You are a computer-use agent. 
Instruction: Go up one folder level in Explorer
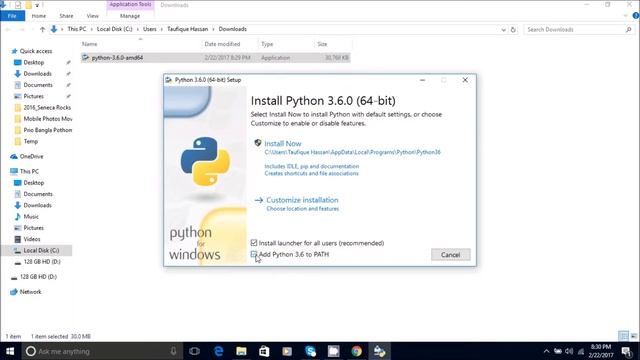(42, 29)
